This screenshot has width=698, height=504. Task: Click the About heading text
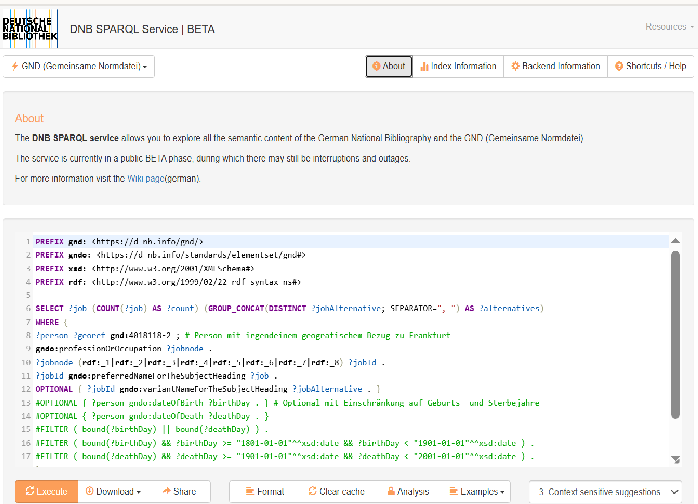pyautogui.click(x=29, y=118)
